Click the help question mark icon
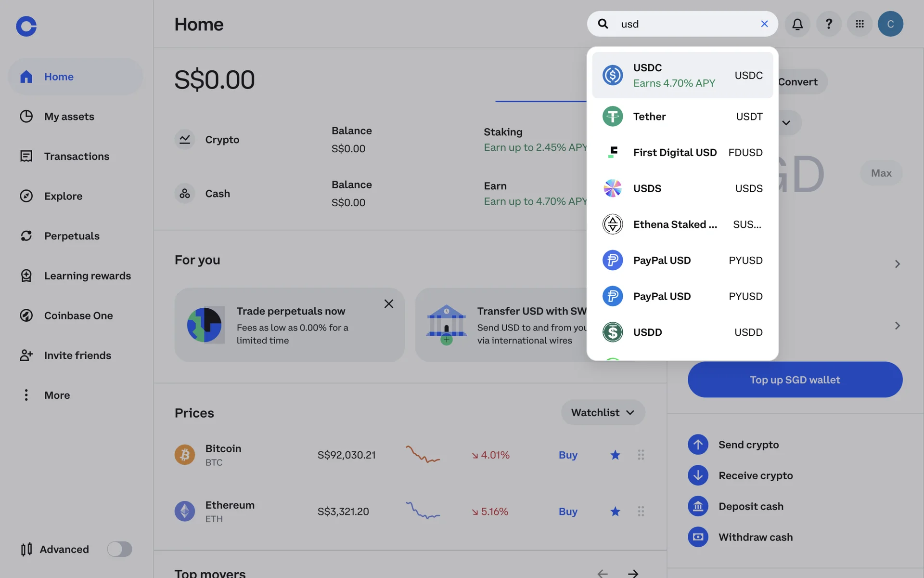This screenshot has height=578, width=924. tap(829, 24)
